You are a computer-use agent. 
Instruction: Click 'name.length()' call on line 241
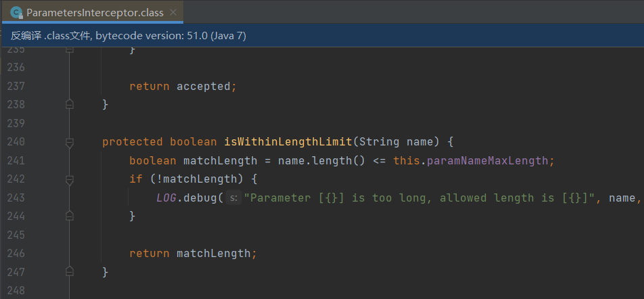pyautogui.click(x=321, y=160)
